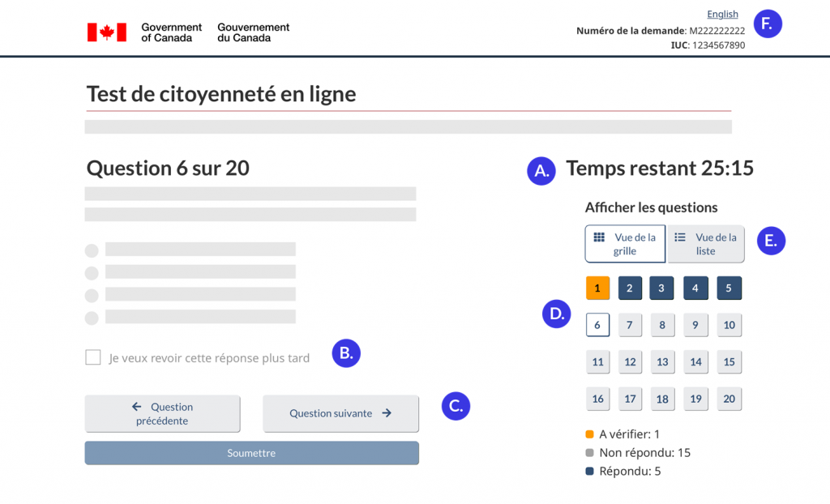Image resolution: width=830 pixels, height=504 pixels.
Task: Click the Soumettre button
Action: click(251, 453)
